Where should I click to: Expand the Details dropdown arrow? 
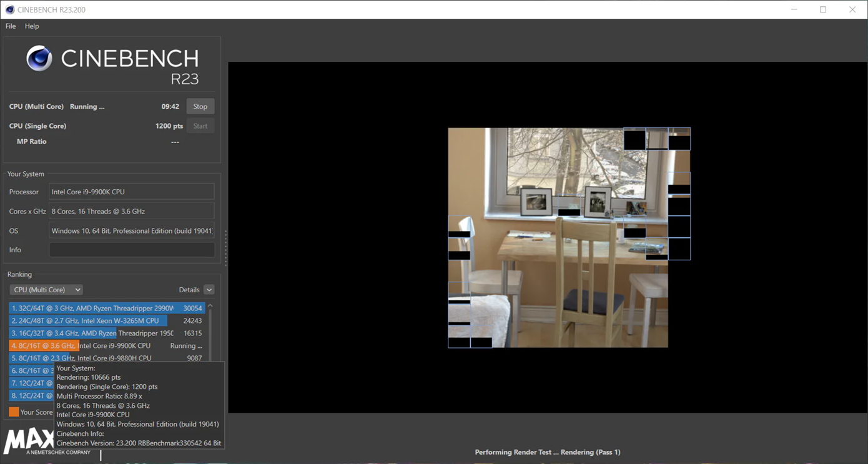click(209, 290)
